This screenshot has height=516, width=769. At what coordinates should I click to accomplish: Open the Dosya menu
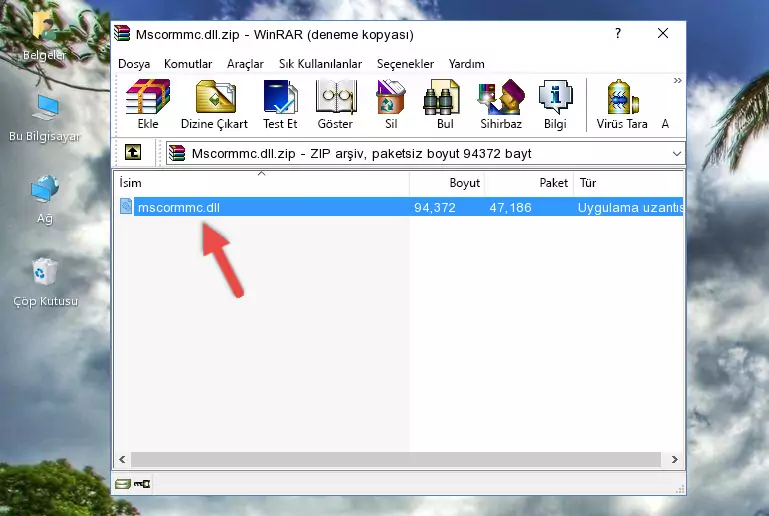pyautogui.click(x=134, y=64)
